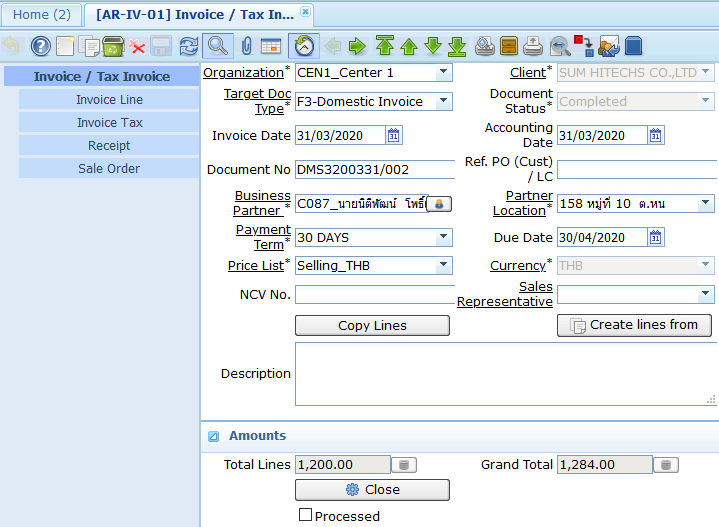Go to next record green down arrow
Screen dimensions: 719x527
433,46
